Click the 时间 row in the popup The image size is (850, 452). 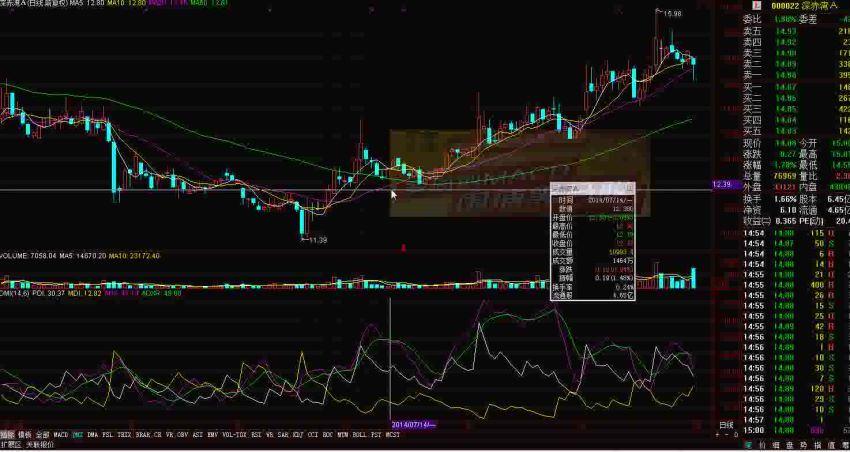pos(593,199)
